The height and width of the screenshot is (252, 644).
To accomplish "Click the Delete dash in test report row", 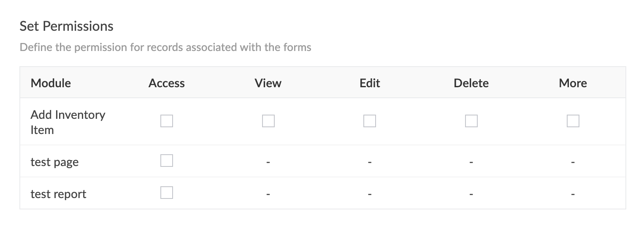I will [x=471, y=194].
